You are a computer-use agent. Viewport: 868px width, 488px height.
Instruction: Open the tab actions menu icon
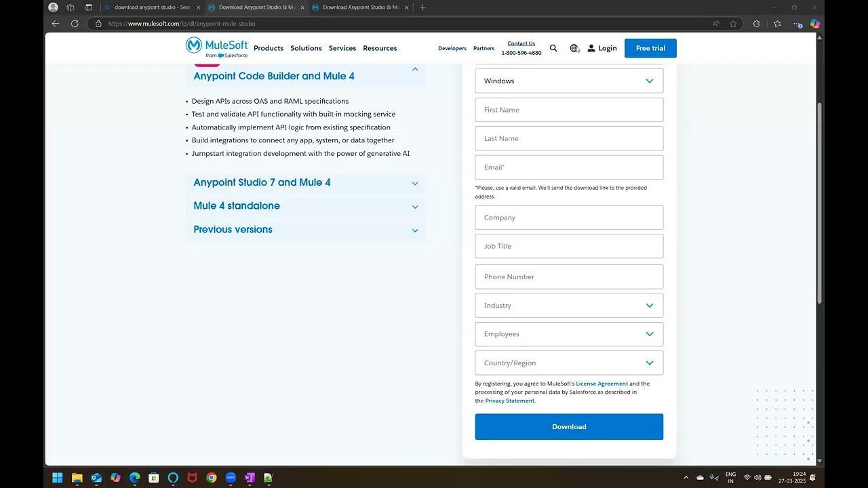[x=89, y=7]
